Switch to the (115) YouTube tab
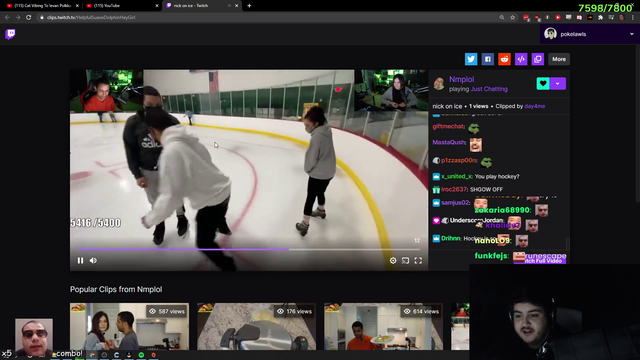Image resolution: width=640 pixels, height=360 pixels. click(122, 6)
